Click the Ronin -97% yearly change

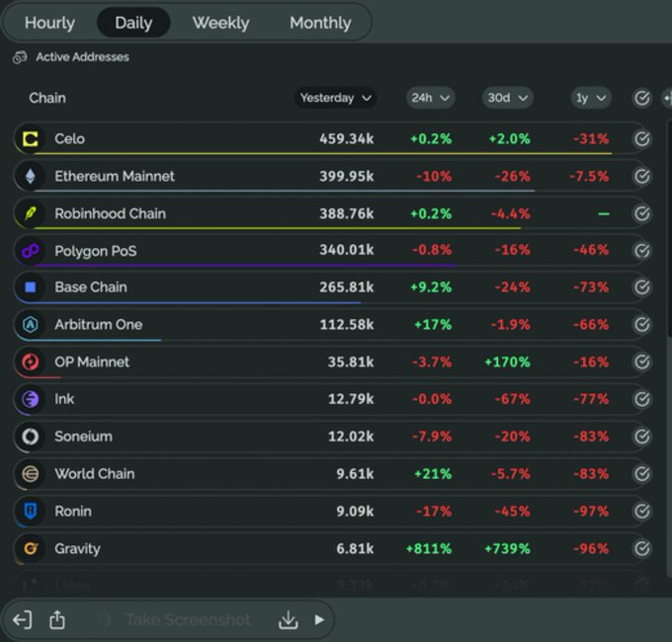pos(591,511)
